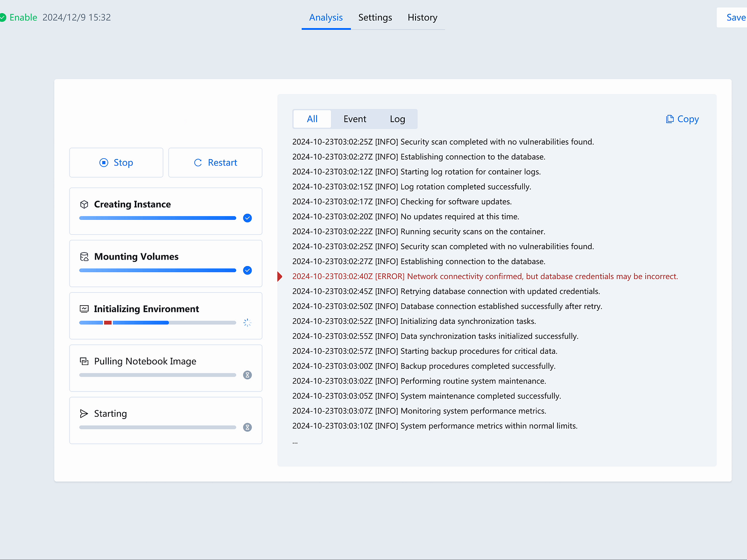747x560 pixels.
Task: Select the Log filter tab
Action: [397, 119]
